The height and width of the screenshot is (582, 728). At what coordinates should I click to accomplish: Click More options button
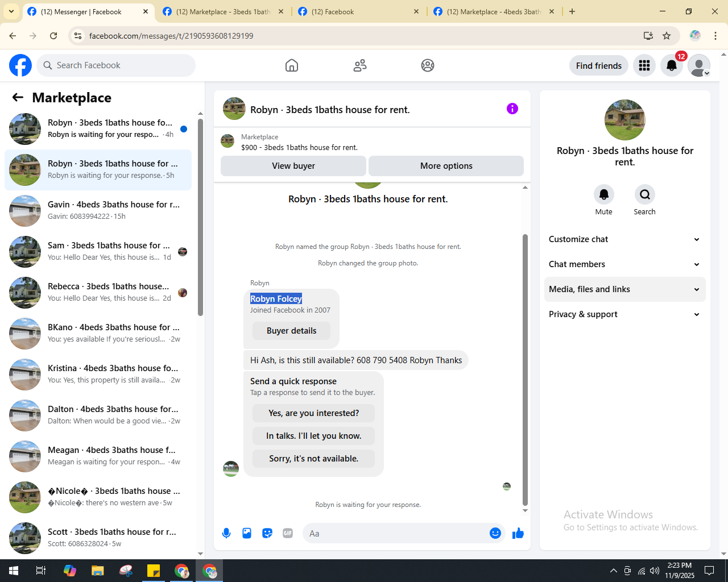tap(446, 166)
